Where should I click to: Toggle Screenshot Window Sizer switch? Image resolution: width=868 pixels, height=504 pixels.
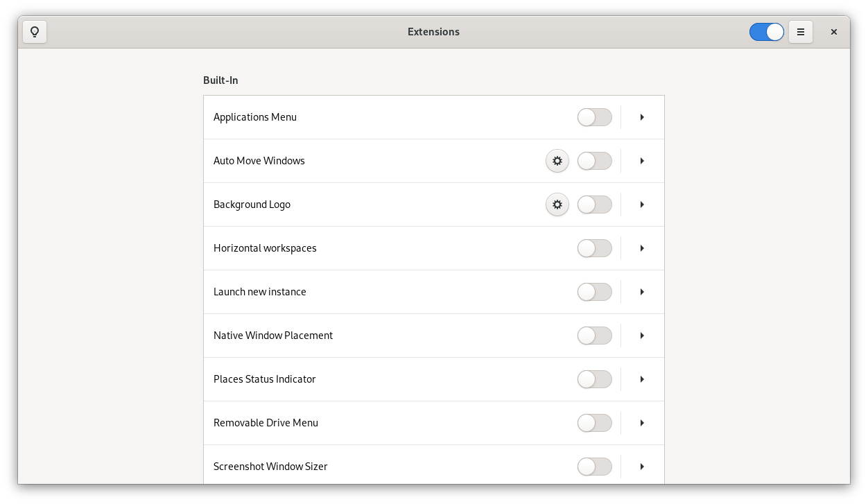tap(595, 467)
